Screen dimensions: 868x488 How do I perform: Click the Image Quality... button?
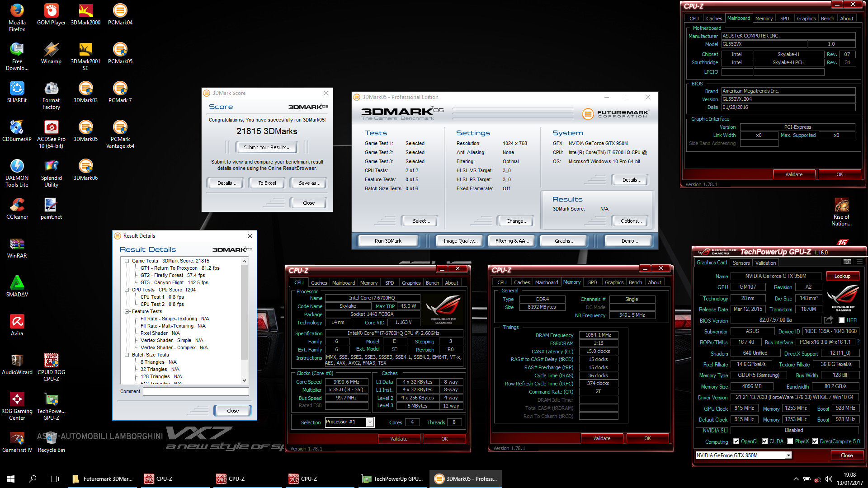pos(460,241)
